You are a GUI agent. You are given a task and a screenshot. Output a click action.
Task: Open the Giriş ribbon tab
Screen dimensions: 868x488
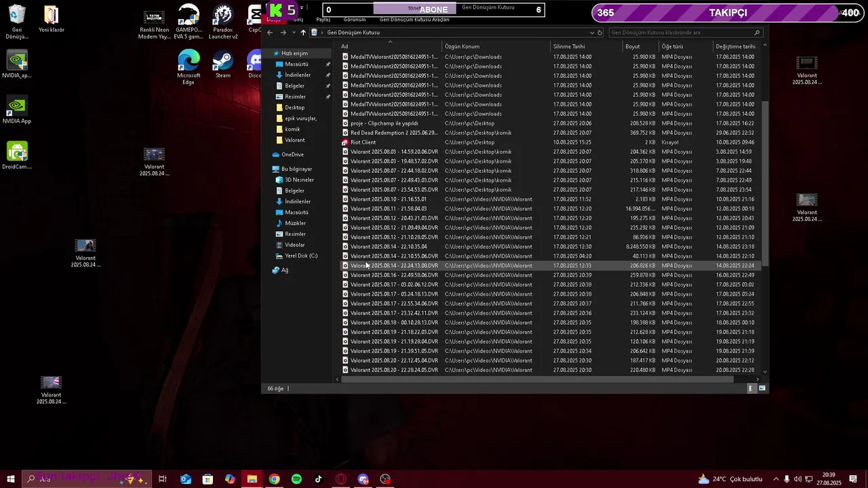(298, 20)
